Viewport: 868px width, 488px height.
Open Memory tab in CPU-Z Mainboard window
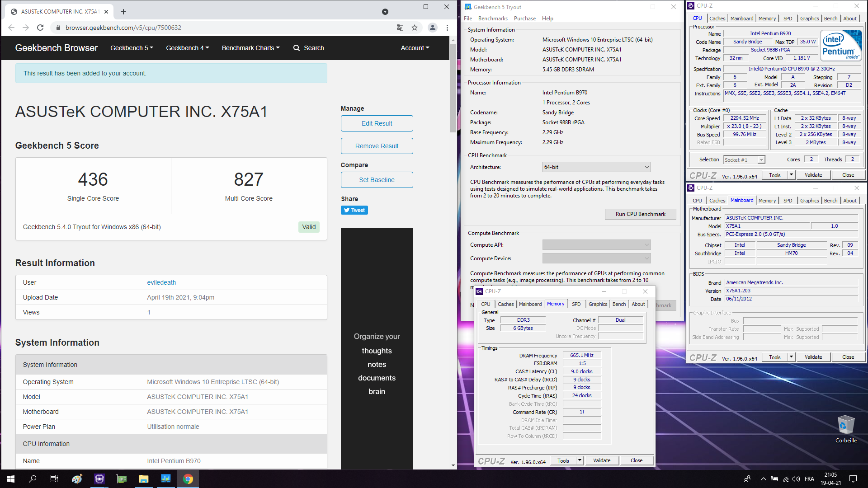coord(767,201)
